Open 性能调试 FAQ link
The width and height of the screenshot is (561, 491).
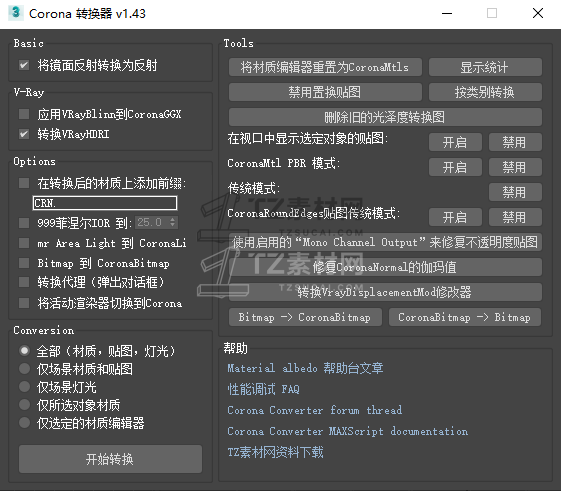pos(263,389)
